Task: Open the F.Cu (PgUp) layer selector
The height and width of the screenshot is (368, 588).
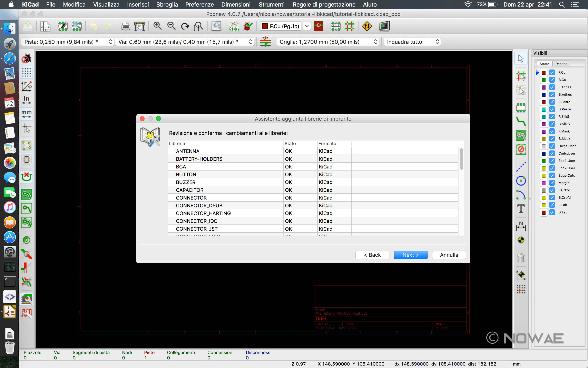Action: point(285,26)
